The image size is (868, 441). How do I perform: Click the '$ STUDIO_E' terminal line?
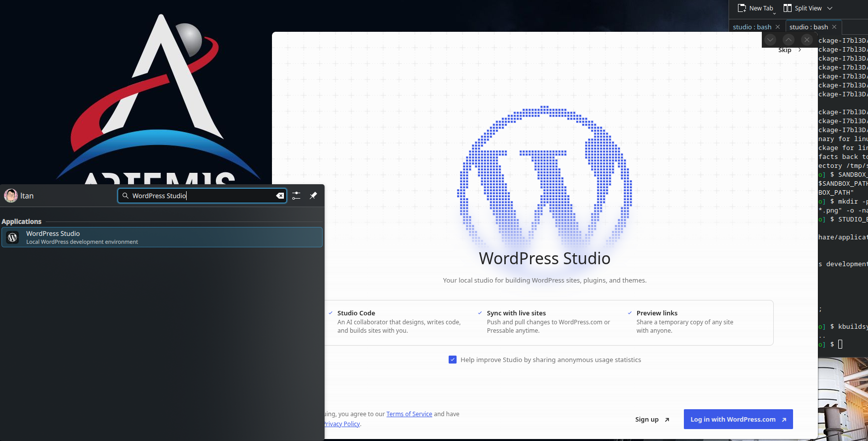pos(843,220)
